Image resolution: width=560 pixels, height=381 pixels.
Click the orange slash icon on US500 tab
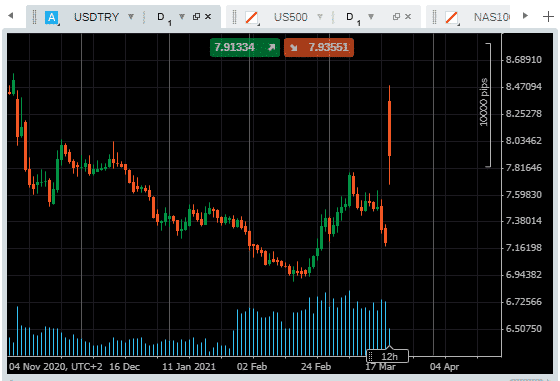pos(252,17)
